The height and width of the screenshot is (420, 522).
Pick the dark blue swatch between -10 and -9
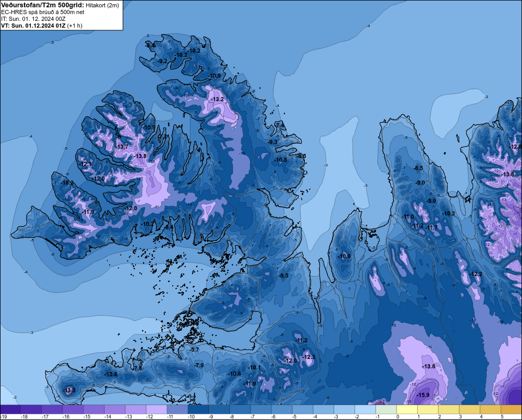pyautogui.click(x=198, y=410)
